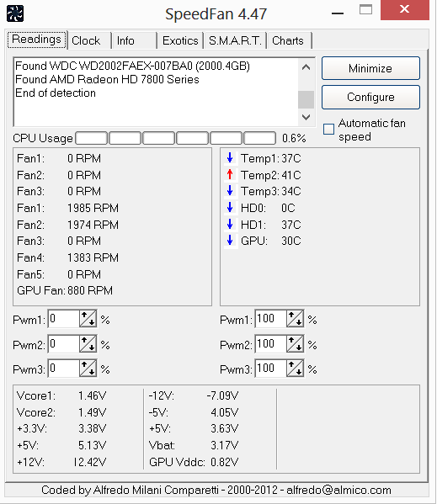Click the blue down arrow beside GPU temperature
Viewport: 437px width, 504px height.
pyautogui.click(x=230, y=240)
